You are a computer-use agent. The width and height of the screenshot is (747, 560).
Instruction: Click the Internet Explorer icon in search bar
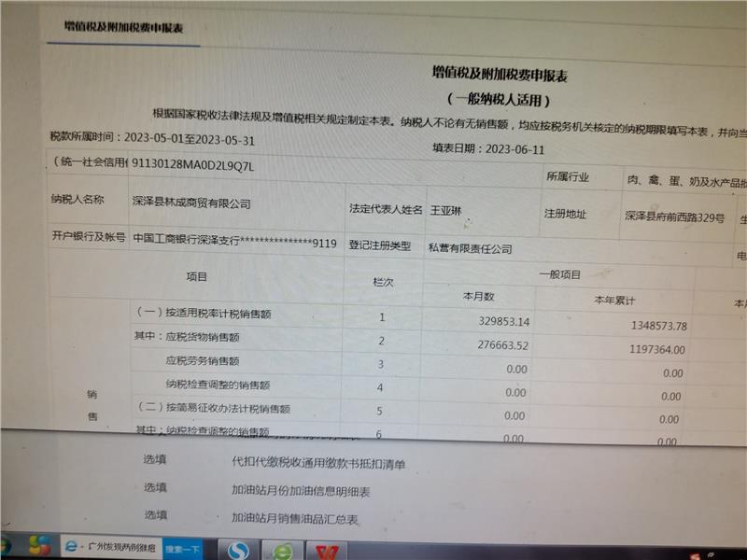tap(70, 548)
